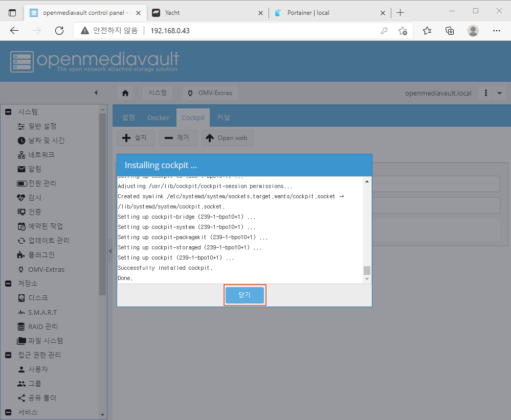Viewport: 511px width, 420px height.
Task: Reload the page with refresh button
Action: click(59, 31)
